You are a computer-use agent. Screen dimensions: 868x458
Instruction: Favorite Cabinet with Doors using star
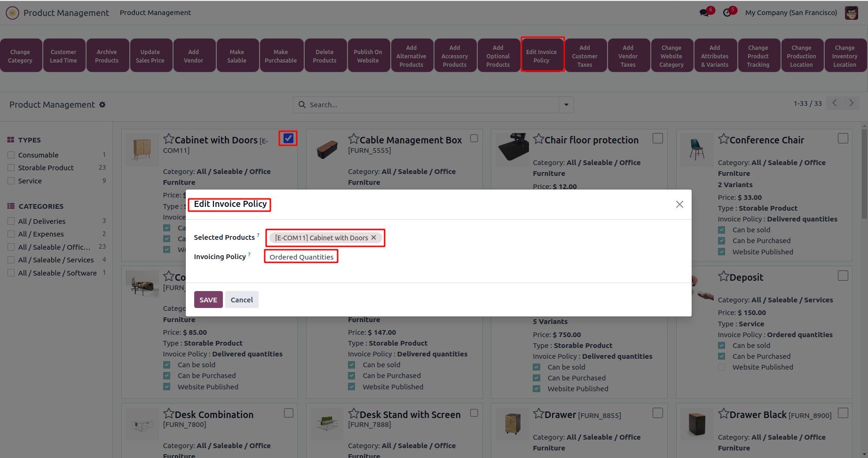(168, 139)
